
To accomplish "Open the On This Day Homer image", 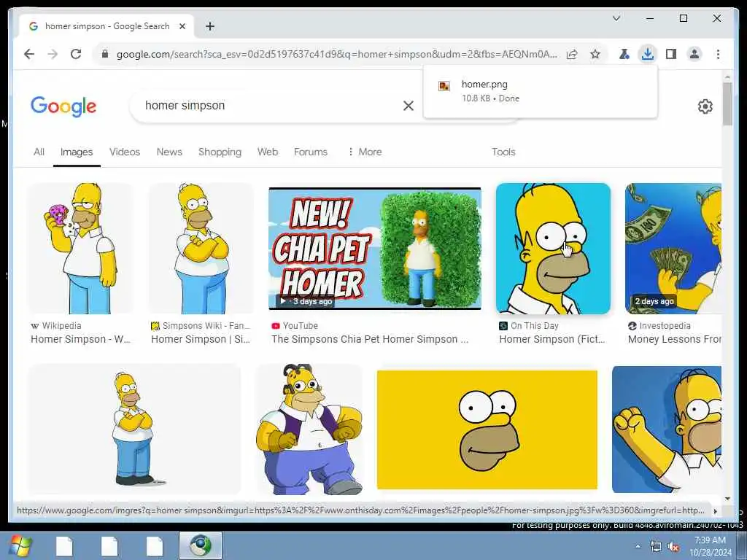I will coord(553,248).
